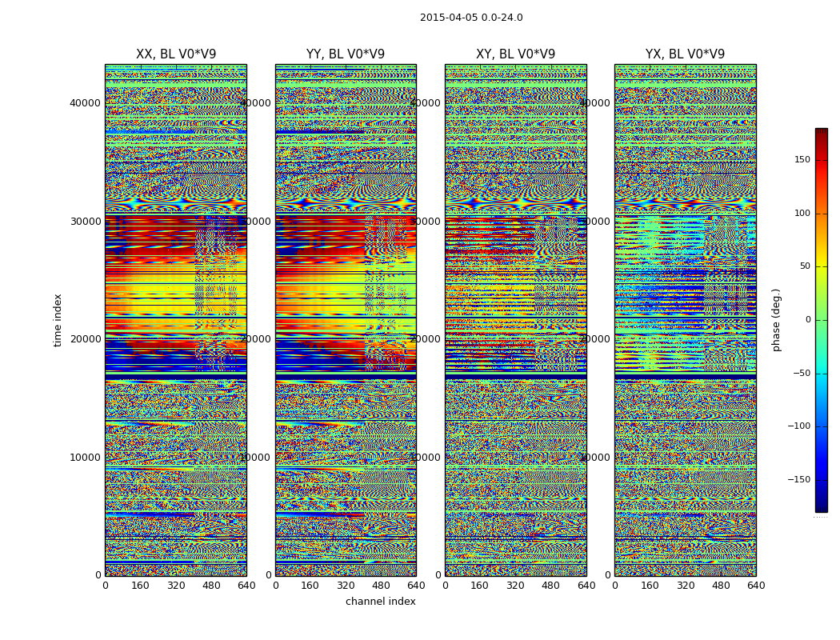Screen dimensions: 840x640
Task: Click the XX panel's "160" channel tick
Action: tap(140, 586)
